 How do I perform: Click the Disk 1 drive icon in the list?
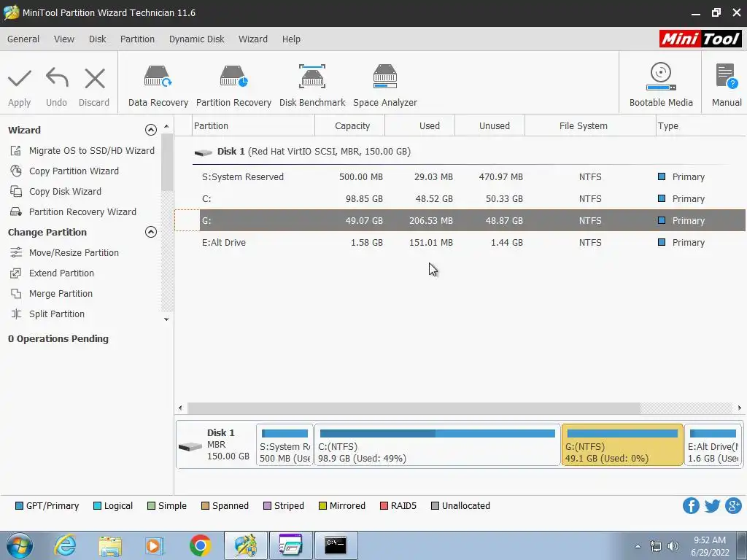(203, 152)
